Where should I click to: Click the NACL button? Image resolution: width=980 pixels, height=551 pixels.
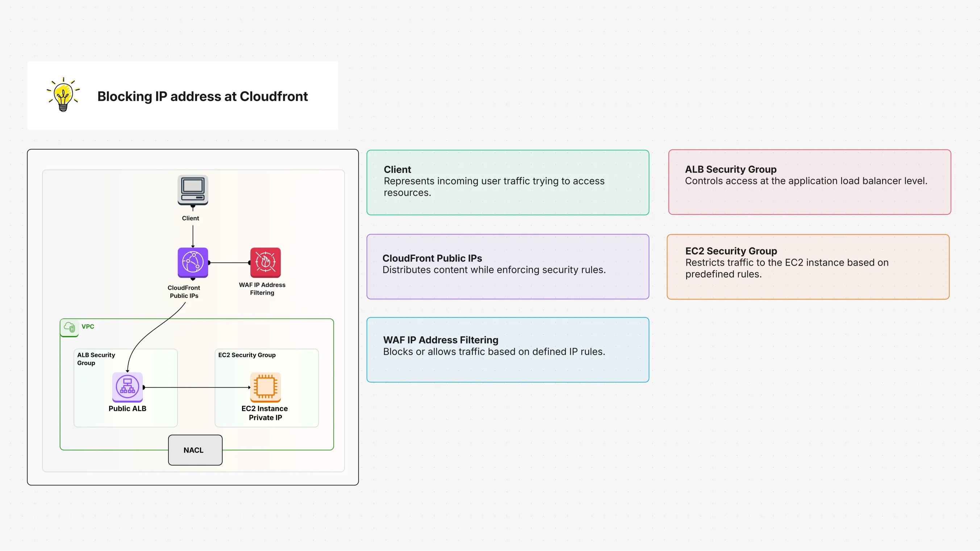pos(195,450)
